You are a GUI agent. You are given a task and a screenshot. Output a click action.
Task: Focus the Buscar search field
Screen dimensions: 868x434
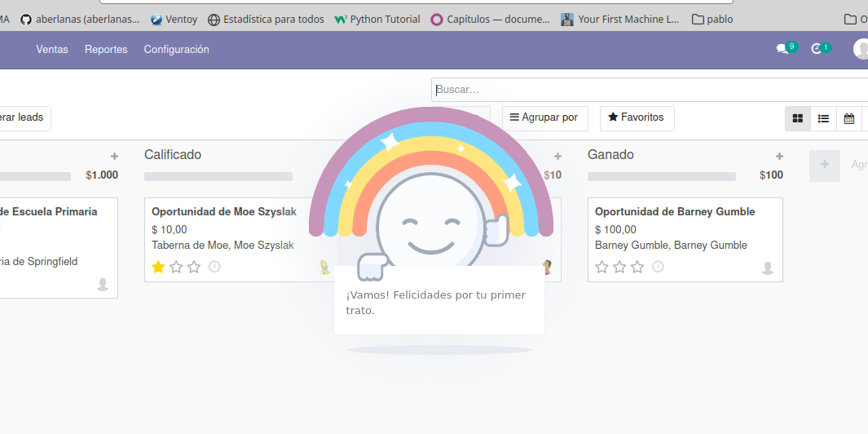(x=650, y=90)
